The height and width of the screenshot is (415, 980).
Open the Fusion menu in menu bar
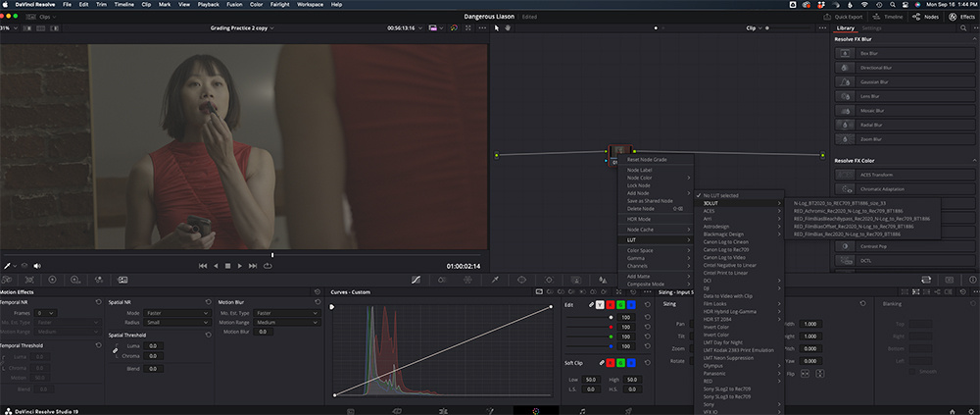click(236, 4)
